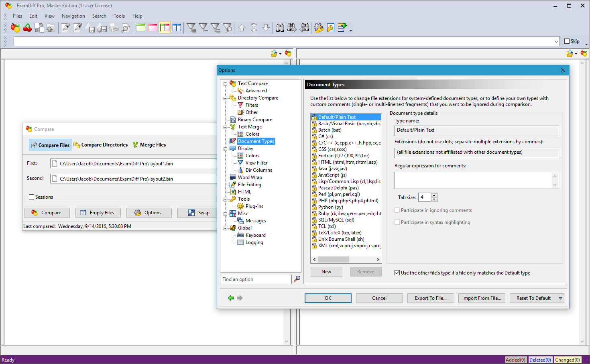Open the main toolbar combo box dropdown
Image resolution: width=590 pixels, height=364 pixels.
[x=556, y=41]
